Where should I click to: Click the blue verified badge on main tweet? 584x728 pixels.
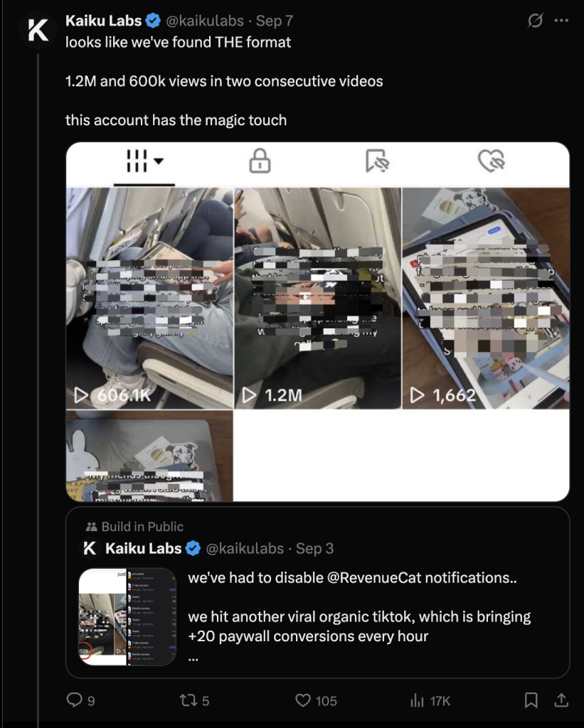pyautogui.click(x=153, y=21)
